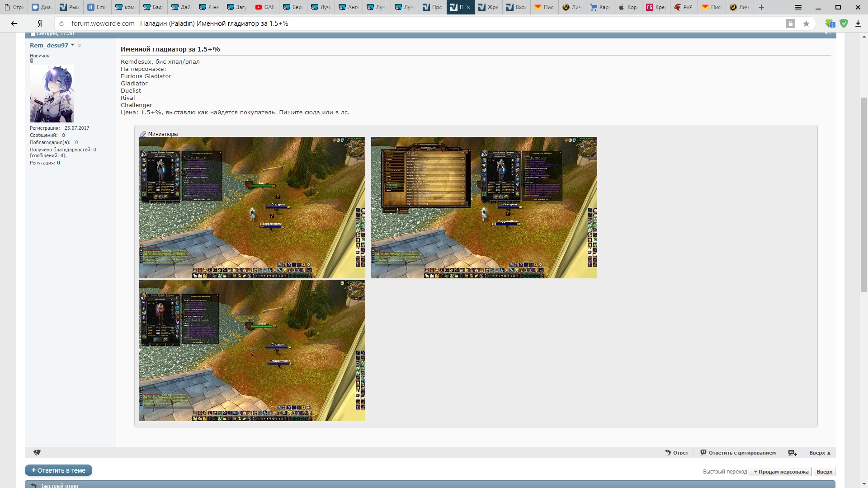The width and height of the screenshot is (868, 488).
Task: Switch to the PvP browser tab
Action: coord(683,7)
